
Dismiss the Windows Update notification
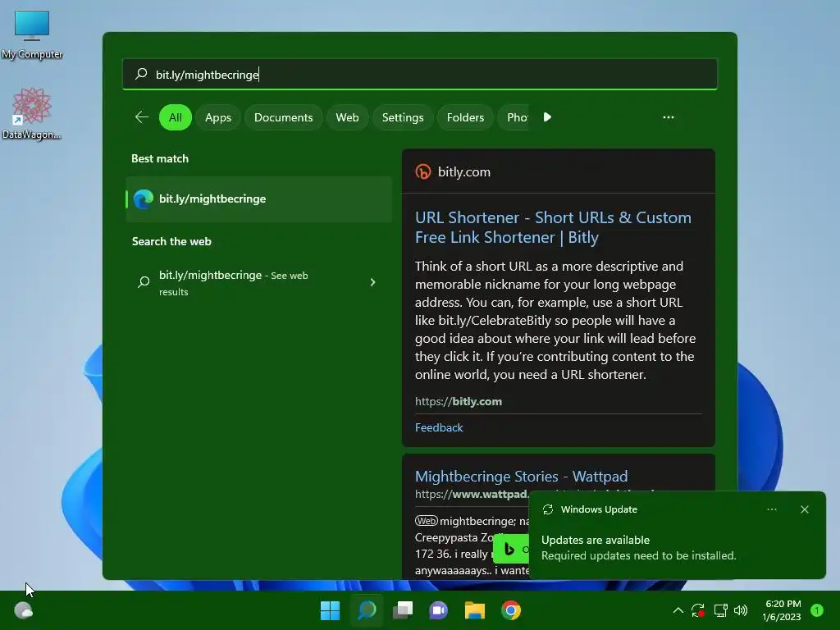click(x=804, y=509)
